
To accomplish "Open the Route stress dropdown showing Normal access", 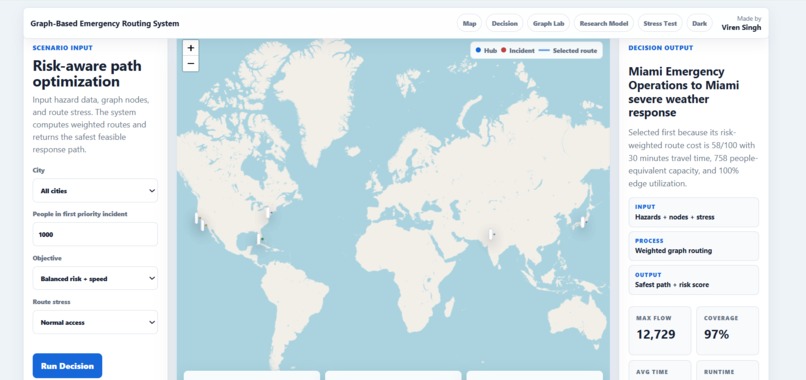I will click(95, 322).
